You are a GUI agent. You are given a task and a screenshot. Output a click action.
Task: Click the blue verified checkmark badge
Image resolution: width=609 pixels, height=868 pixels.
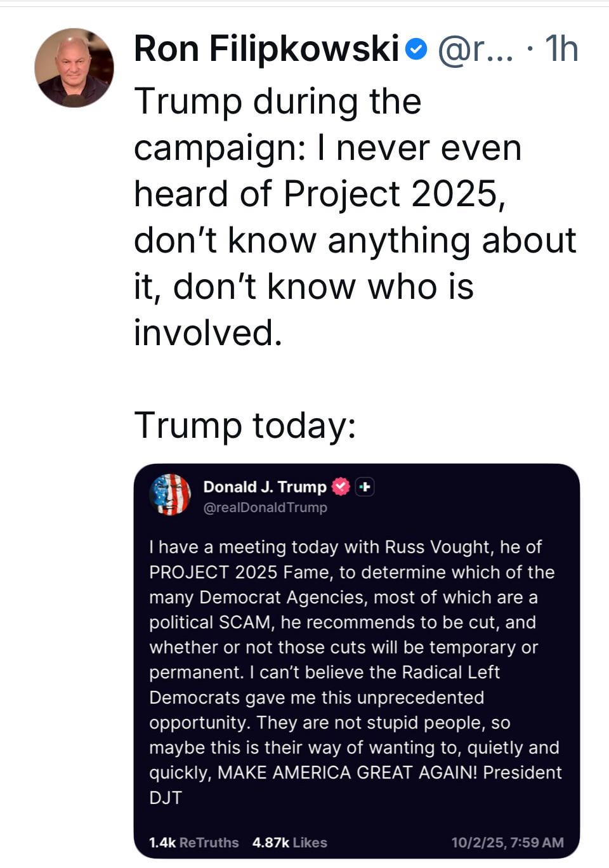click(x=416, y=49)
